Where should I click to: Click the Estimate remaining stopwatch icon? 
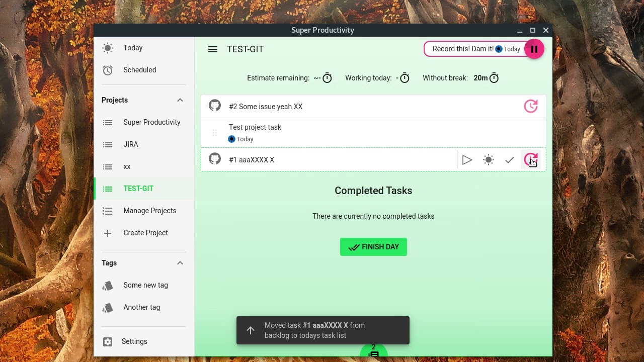click(327, 78)
